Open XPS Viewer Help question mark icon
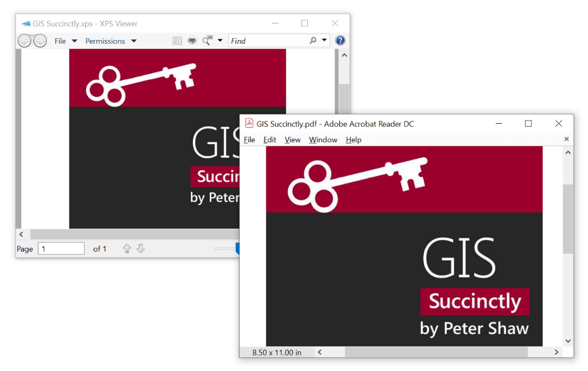 (340, 41)
